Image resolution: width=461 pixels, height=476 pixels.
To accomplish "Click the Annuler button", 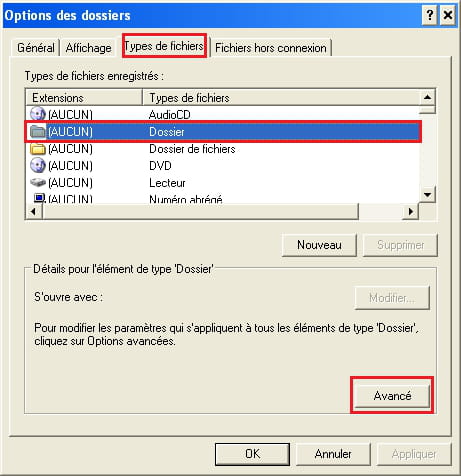I will click(x=333, y=454).
